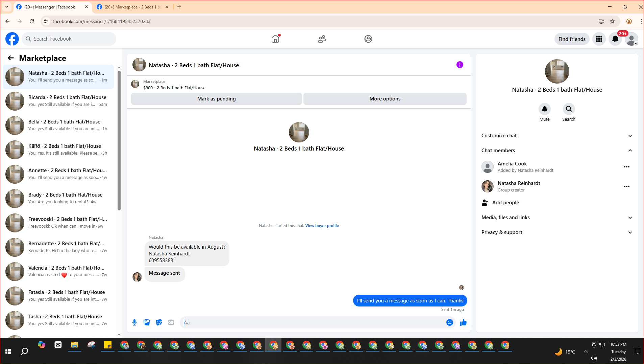Image resolution: width=644 pixels, height=364 pixels.
Task: Click the Find friends button
Action: (x=572, y=39)
